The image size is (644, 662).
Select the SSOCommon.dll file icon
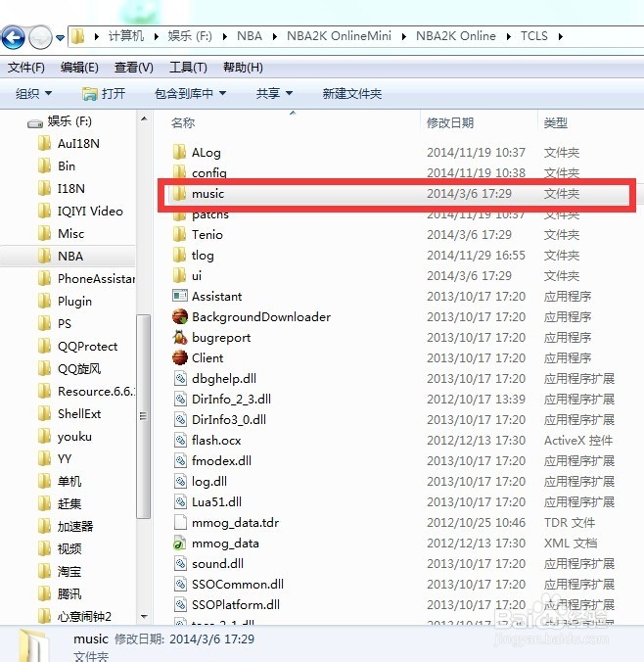coord(180,584)
